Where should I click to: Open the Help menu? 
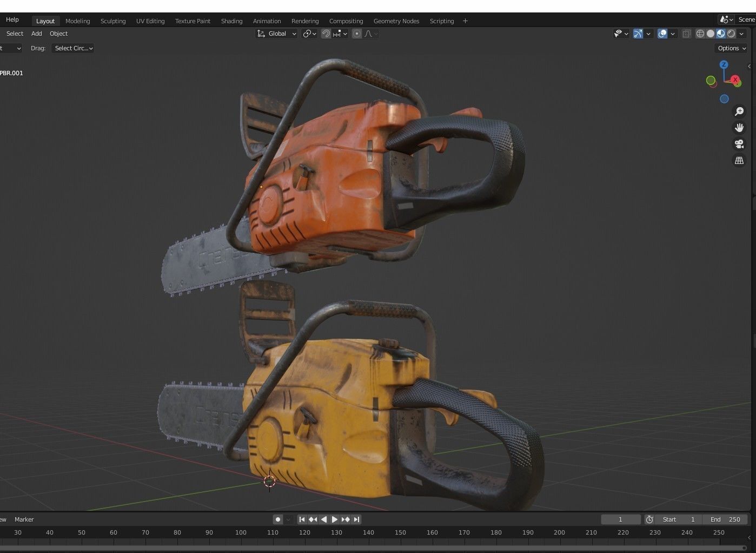pyautogui.click(x=12, y=19)
